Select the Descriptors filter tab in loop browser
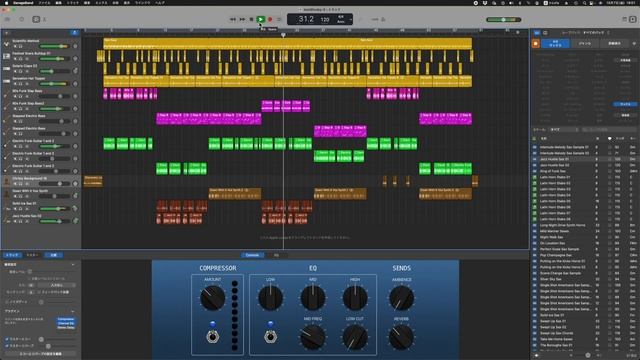640x360 pixels. pyautogui.click(x=614, y=43)
